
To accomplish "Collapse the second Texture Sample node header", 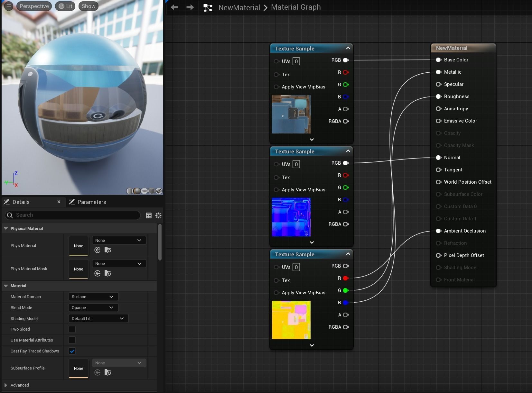I will coord(348,151).
